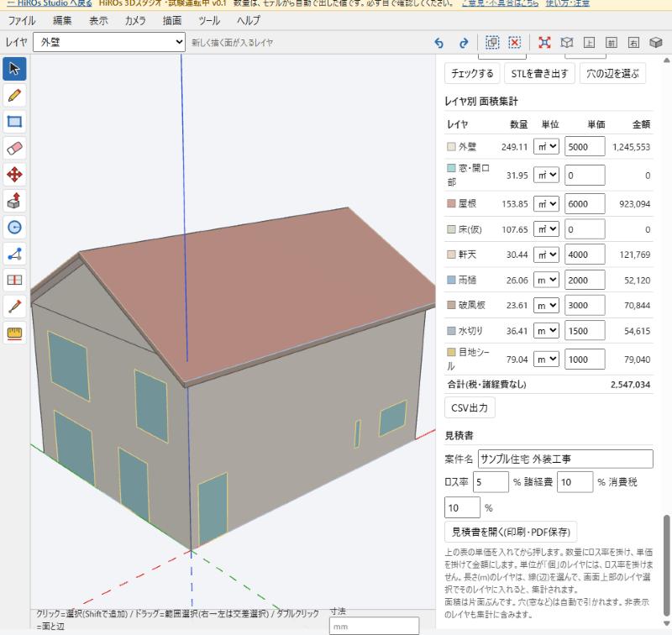Open the 描画 menu
The height and width of the screenshot is (635, 672).
172,20
